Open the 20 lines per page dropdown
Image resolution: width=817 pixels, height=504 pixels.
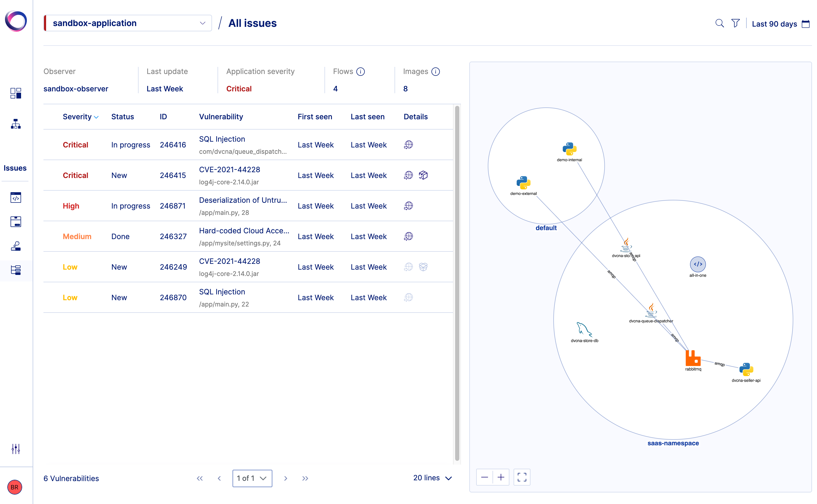(x=432, y=478)
